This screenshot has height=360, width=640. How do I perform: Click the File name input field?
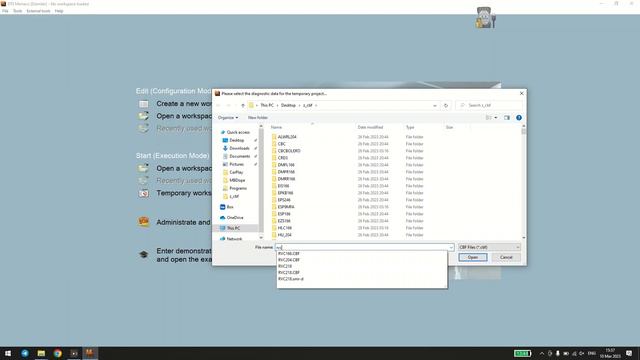pyautogui.click(x=362, y=247)
